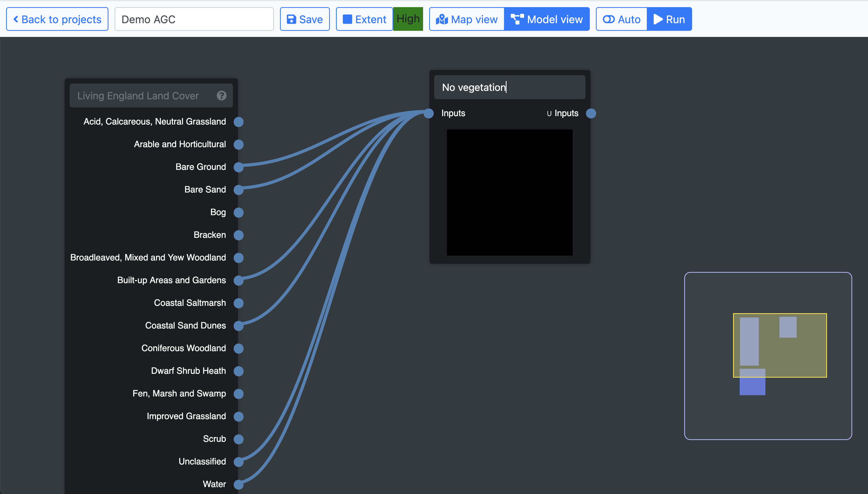
Task: Click the Water output socket
Action: (239, 484)
